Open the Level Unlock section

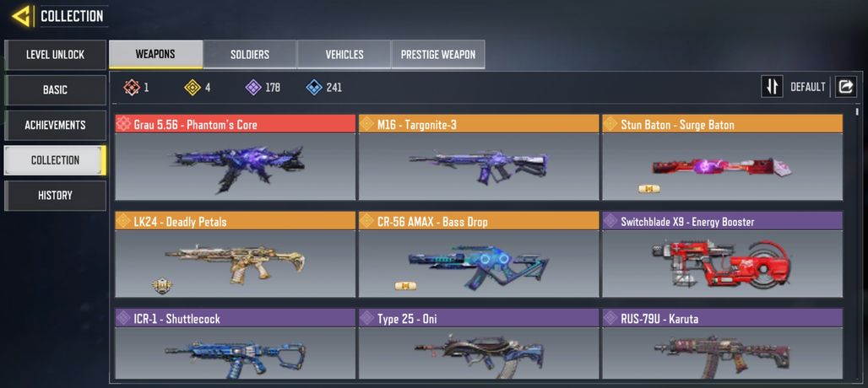[55, 55]
